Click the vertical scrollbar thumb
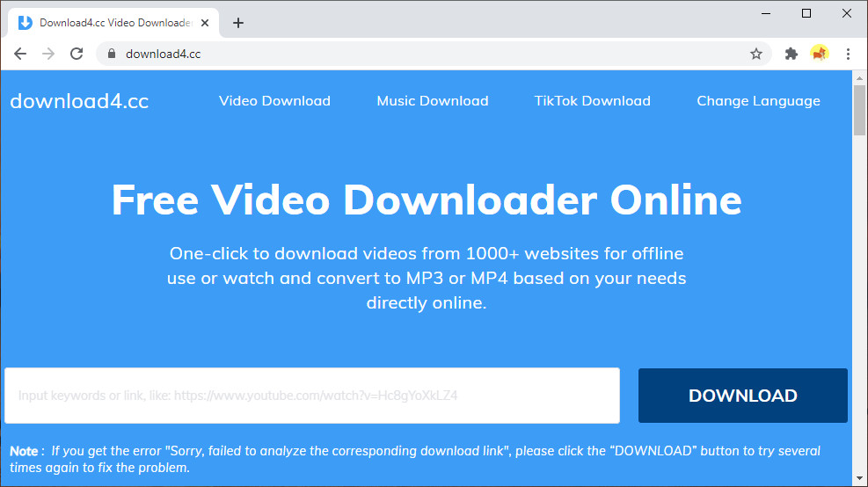This screenshot has height=487, width=868. point(860,111)
